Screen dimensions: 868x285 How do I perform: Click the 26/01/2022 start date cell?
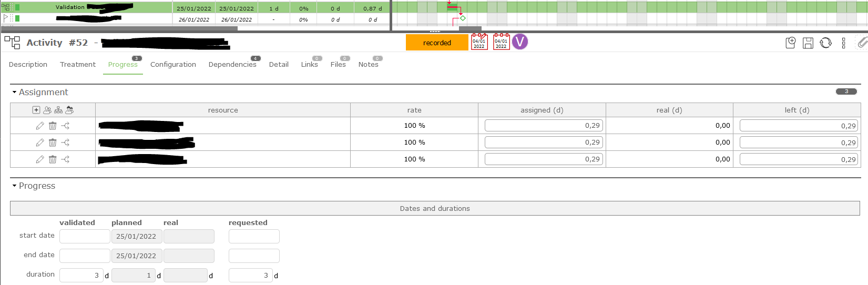pyautogui.click(x=194, y=19)
